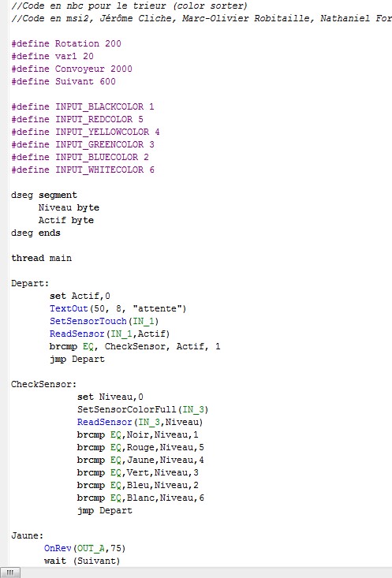Viewport: 392px width, 578px height.
Task: Click first comment line about color sorter
Action: pos(129,6)
